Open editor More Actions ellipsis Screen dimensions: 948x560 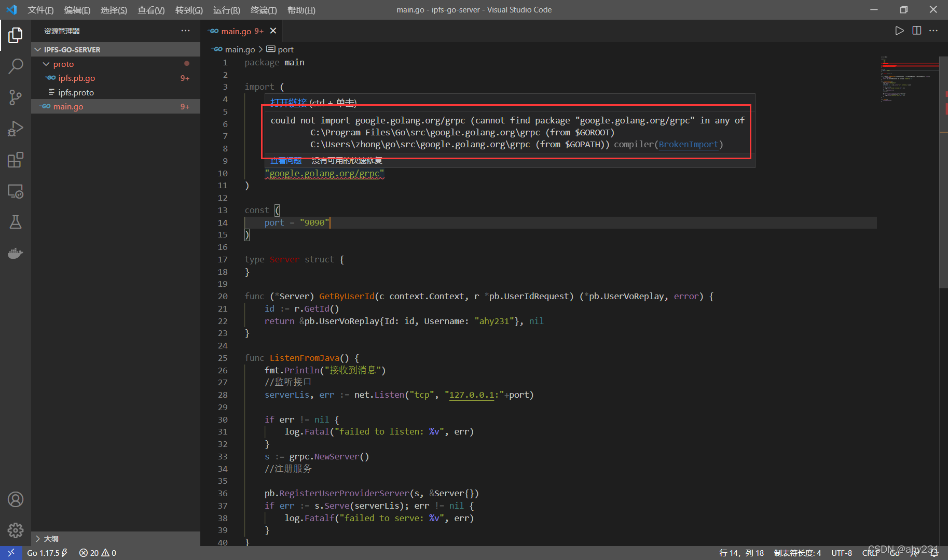(933, 31)
